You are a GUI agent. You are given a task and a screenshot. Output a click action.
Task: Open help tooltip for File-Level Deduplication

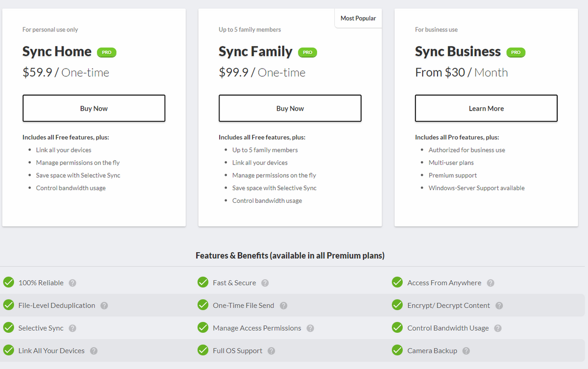pyautogui.click(x=104, y=305)
